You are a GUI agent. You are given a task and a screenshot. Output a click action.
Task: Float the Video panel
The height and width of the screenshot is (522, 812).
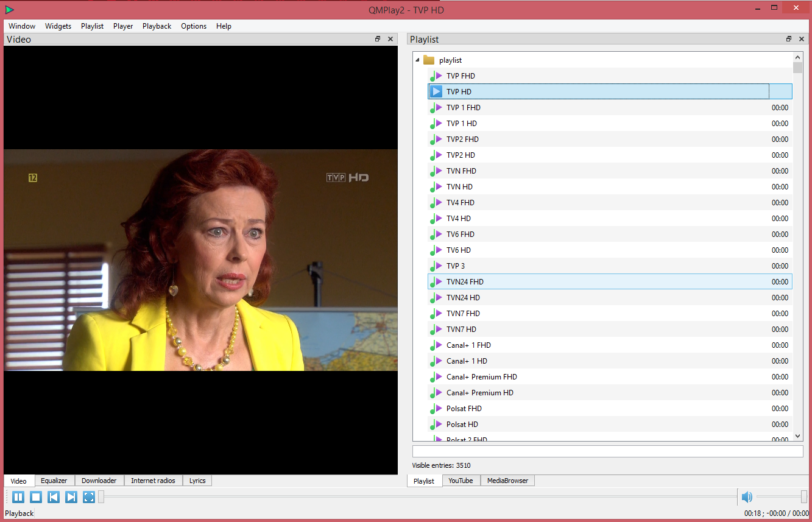tap(378, 39)
